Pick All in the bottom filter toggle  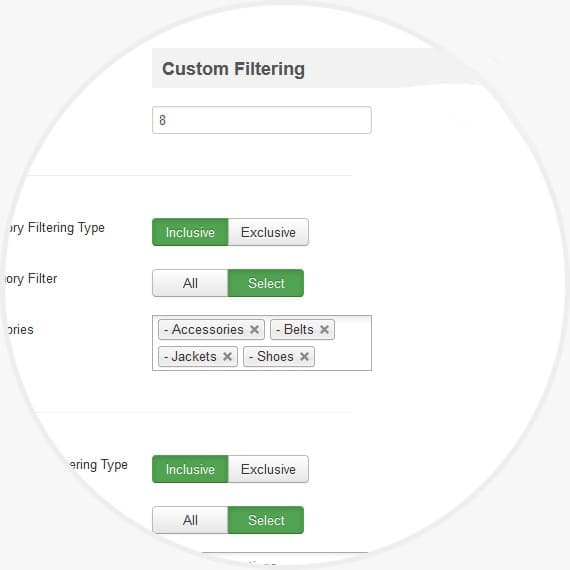pyautogui.click(x=190, y=520)
